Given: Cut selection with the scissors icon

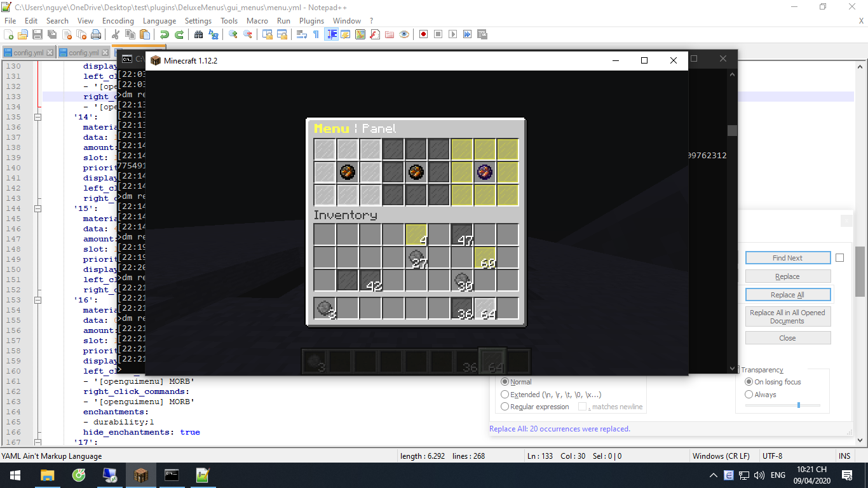Looking at the screenshot, I should coord(116,34).
